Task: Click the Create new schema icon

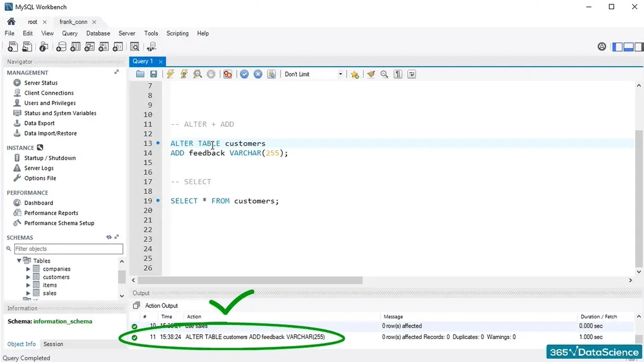Action: (x=61, y=47)
